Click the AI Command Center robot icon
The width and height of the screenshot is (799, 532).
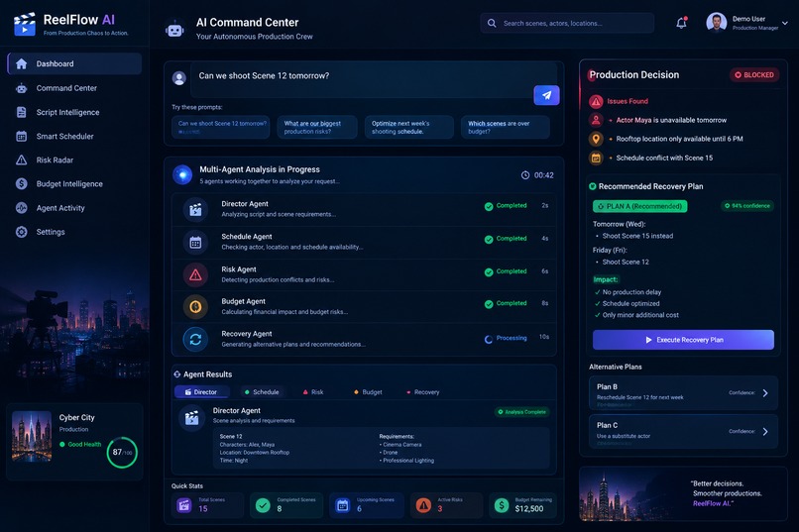coord(174,29)
